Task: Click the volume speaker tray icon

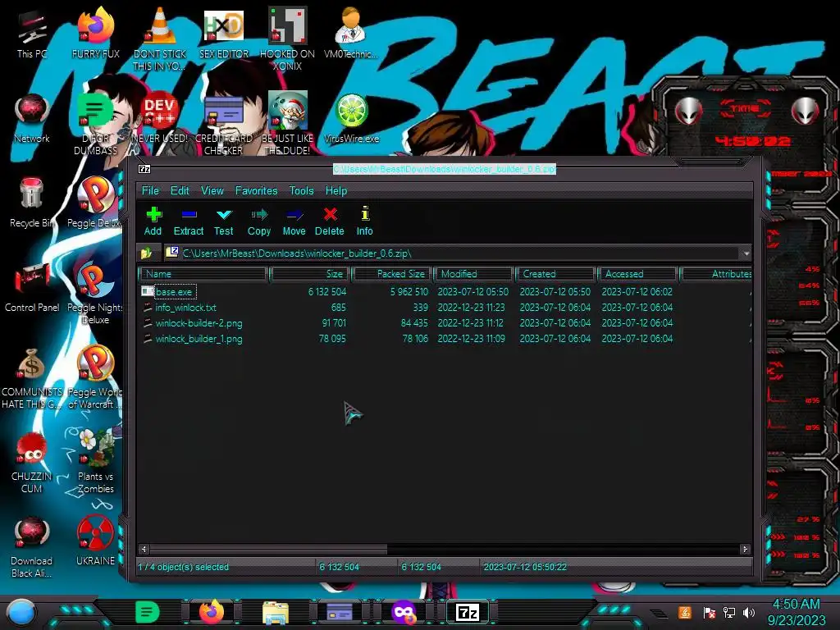Action: pos(750,612)
